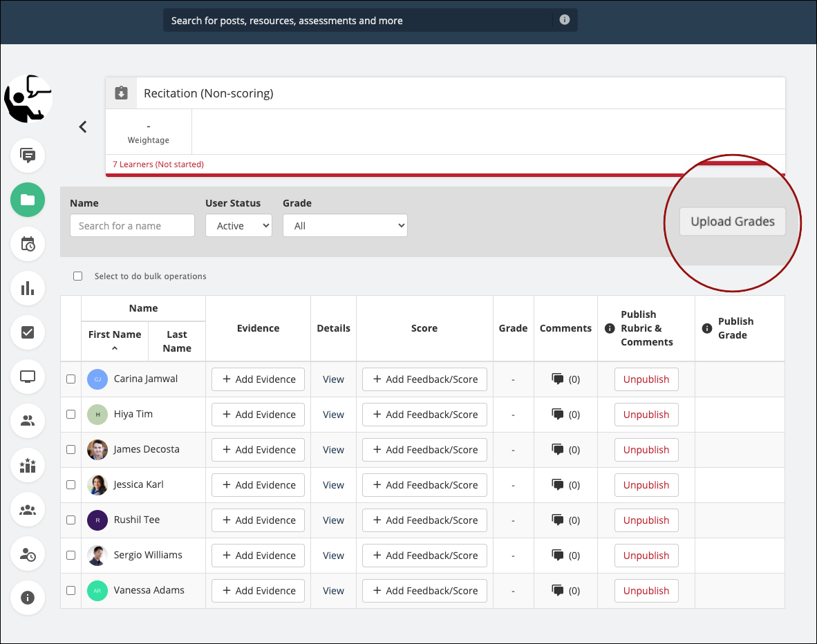View details for Jessica Karl

333,485
